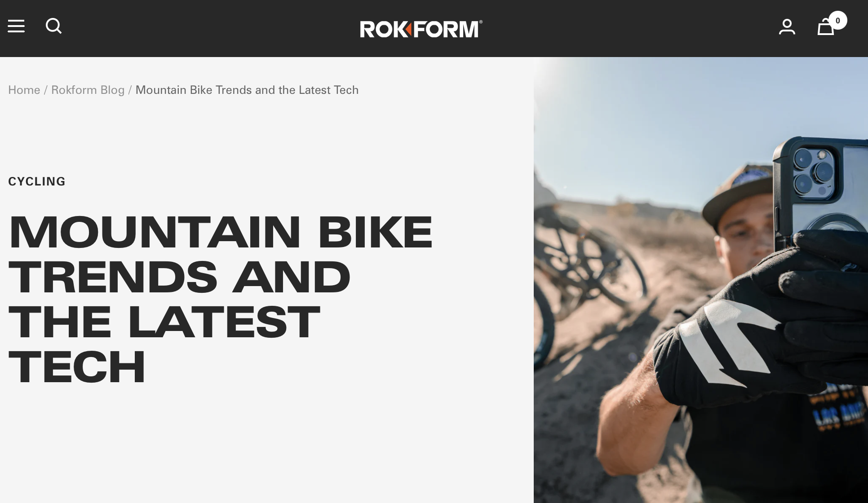This screenshot has width=868, height=503.
Task: Click the cart count badge showing 0
Action: click(837, 20)
